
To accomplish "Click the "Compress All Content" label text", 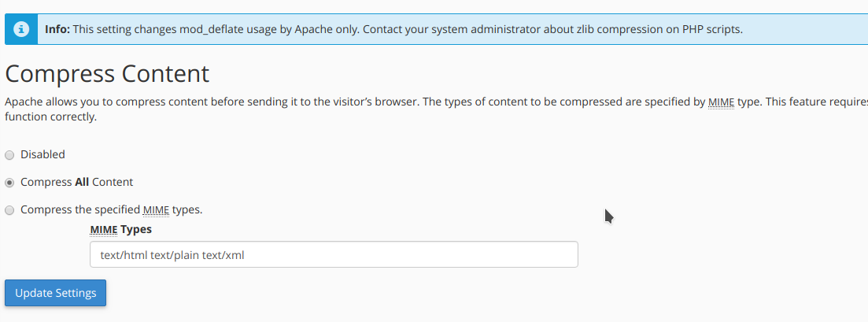I will tap(76, 182).
